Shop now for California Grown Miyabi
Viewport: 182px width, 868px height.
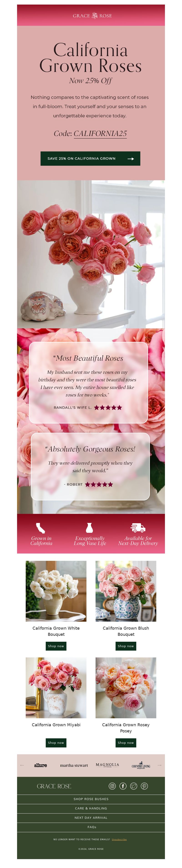click(x=56, y=743)
